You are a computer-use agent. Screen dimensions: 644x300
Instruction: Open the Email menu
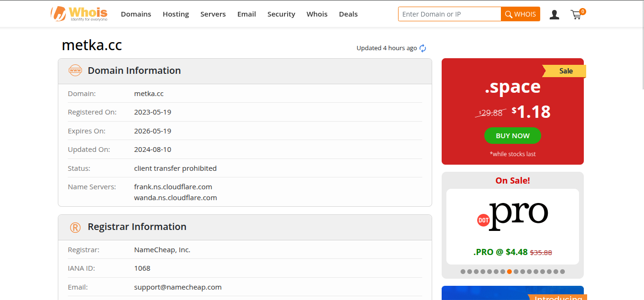click(x=247, y=14)
